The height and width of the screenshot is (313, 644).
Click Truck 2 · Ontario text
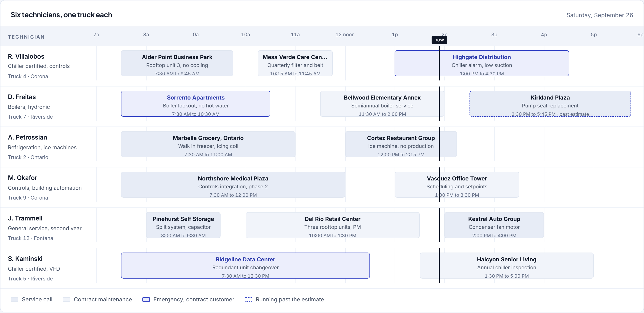click(28, 157)
